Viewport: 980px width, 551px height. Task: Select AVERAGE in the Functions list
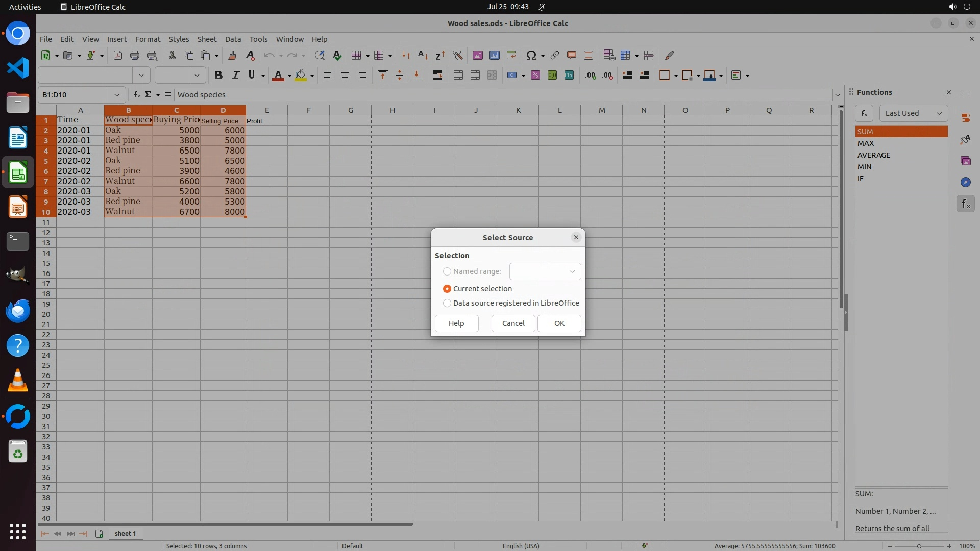click(x=873, y=155)
